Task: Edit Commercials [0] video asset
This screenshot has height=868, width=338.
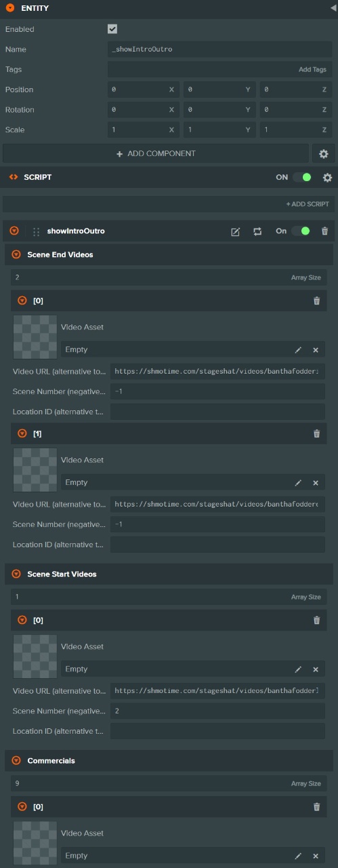Action: 298,856
